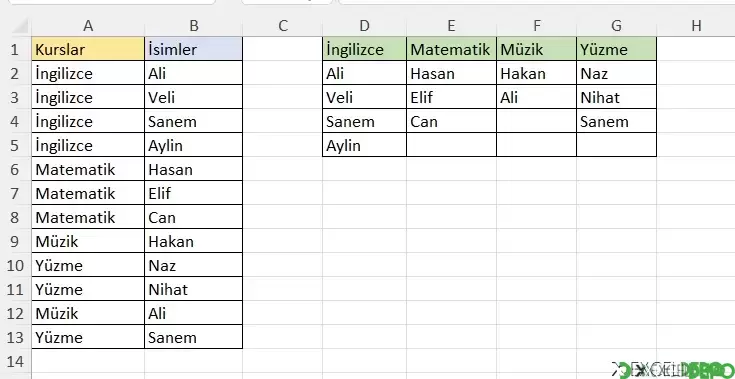
Task: Select column A header
Action: [x=88, y=26]
